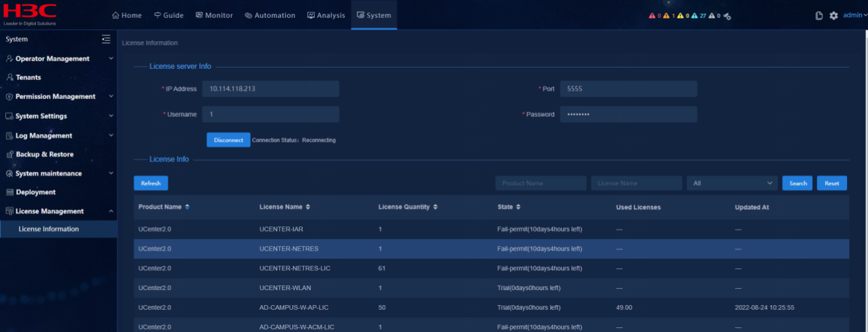Expand System Settings chevron
This screenshot has height=332, width=868.
click(x=111, y=116)
